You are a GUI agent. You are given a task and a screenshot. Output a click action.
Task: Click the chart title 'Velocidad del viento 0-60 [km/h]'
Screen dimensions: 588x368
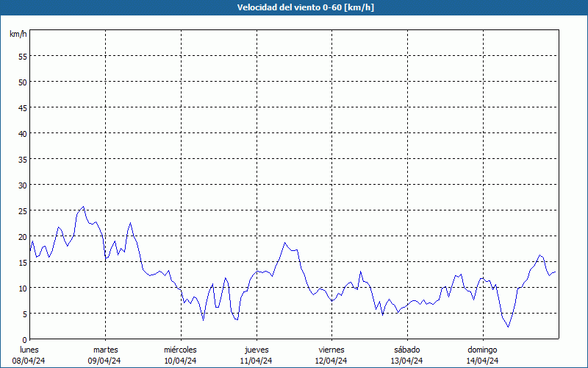click(305, 7)
